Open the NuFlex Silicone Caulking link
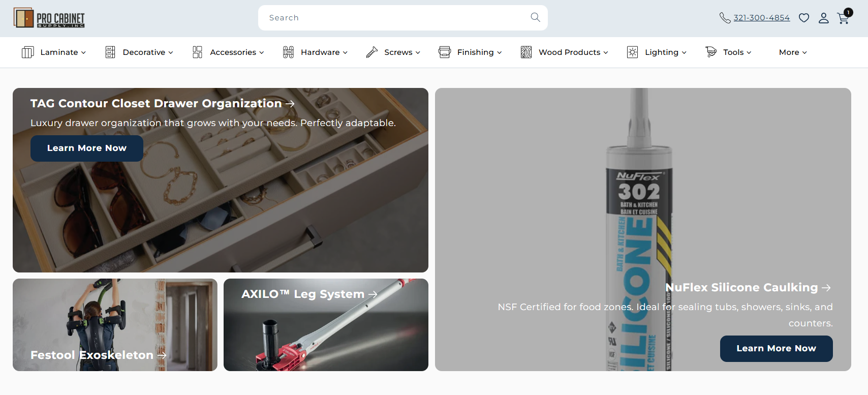The width and height of the screenshot is (868, 395). click(748, 288)
